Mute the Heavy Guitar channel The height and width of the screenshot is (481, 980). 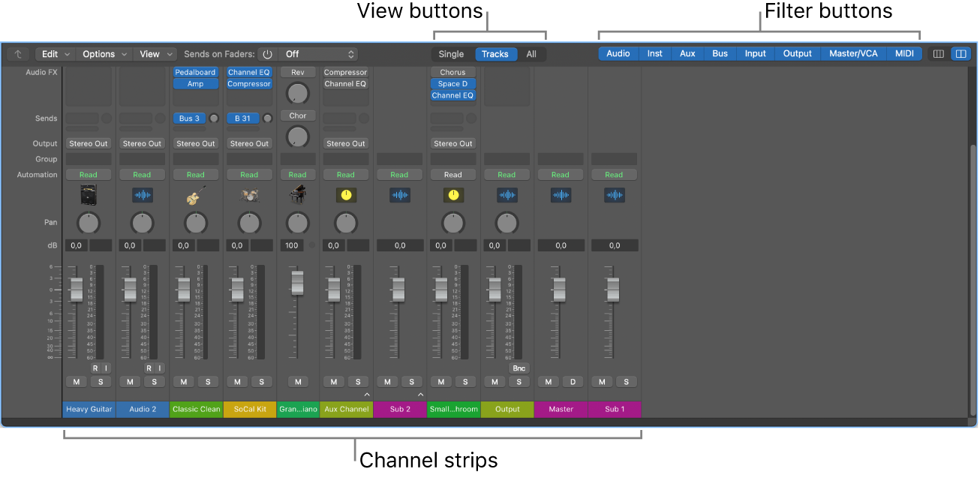[77, 382]
